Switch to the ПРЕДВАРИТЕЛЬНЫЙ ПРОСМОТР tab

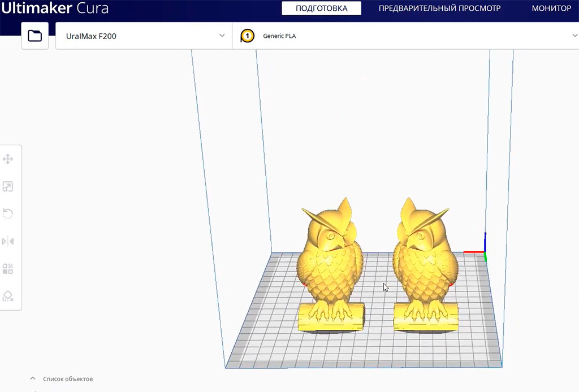pyautogui.click(x=440, y=8)
